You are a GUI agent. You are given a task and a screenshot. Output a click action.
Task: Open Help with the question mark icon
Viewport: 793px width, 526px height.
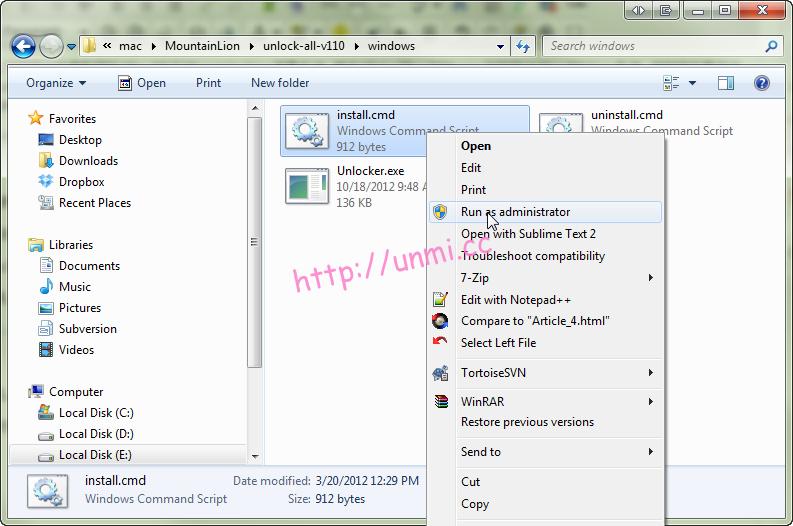click(x=762, y=83)
